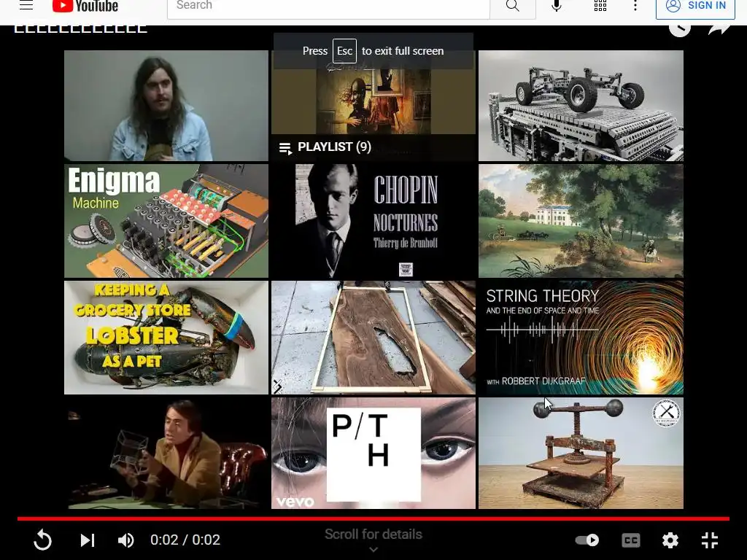The height and width of the screenshot is (560, 747).
Task: Go to YouTube home via logo
Action: point(85,6)
